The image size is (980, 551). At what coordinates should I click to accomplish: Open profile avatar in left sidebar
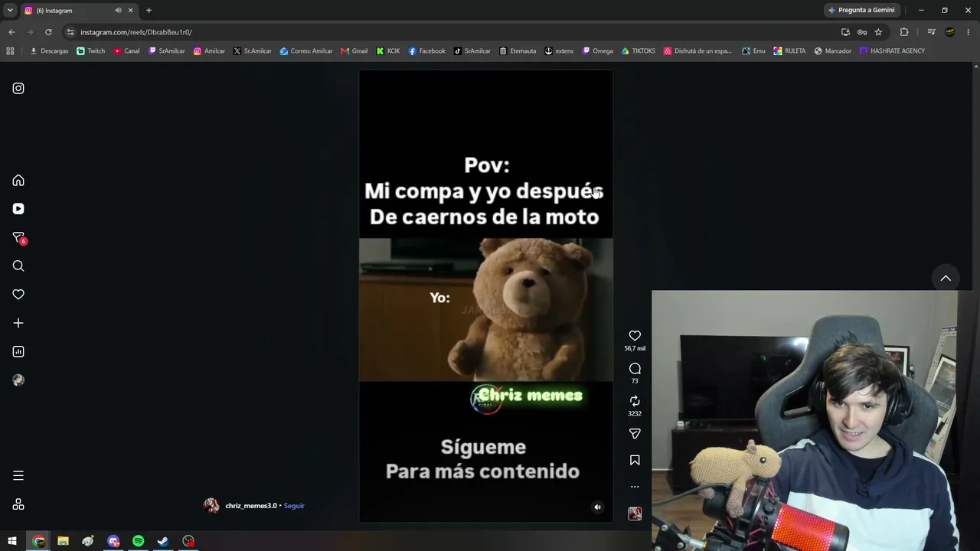coord(18,380)
